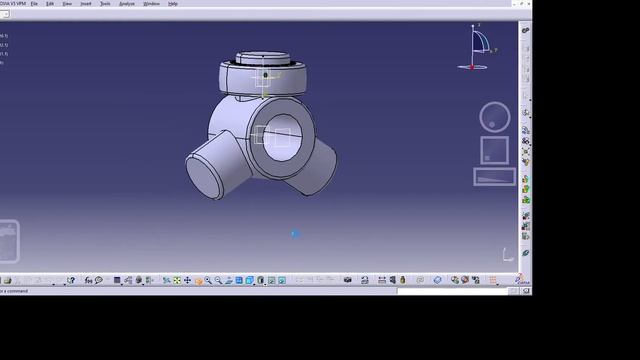Select the Pan four-arrow tool

[187, 280]
